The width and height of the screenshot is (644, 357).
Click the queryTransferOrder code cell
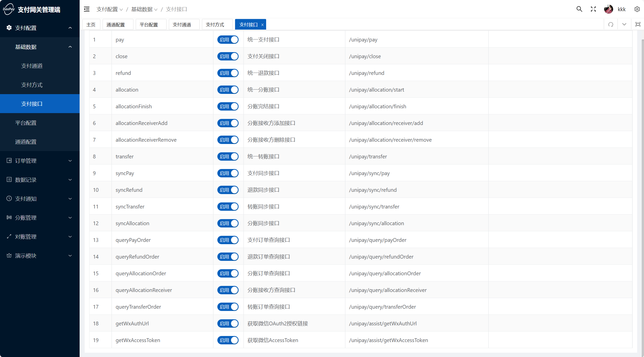(x=162, y=307)
